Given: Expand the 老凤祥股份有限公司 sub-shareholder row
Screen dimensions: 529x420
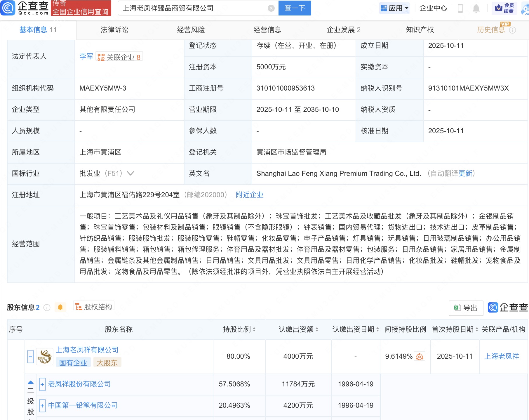Looking at the screenshot, I should (x=42, y=384).
